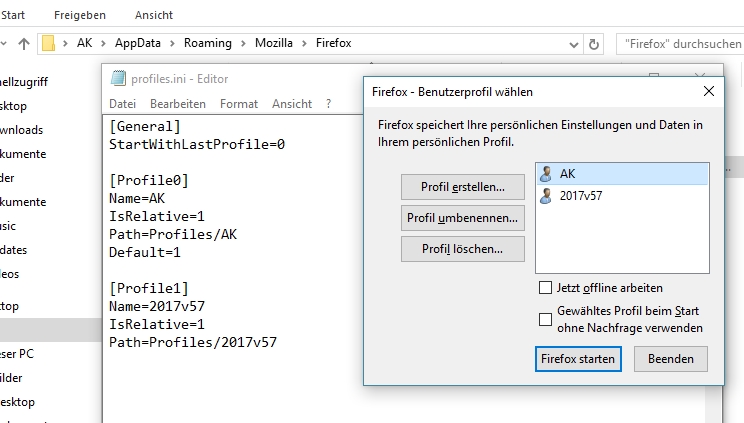
Task: Enable Jetzt offline arbeiten checkbox
Action: [545, 288]
